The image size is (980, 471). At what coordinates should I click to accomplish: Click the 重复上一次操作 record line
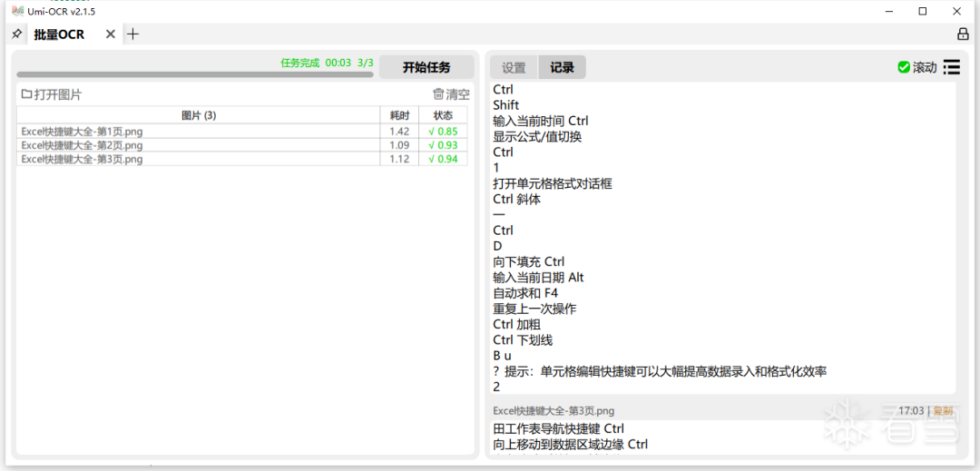pyautogui.click(x=537, y=309)
